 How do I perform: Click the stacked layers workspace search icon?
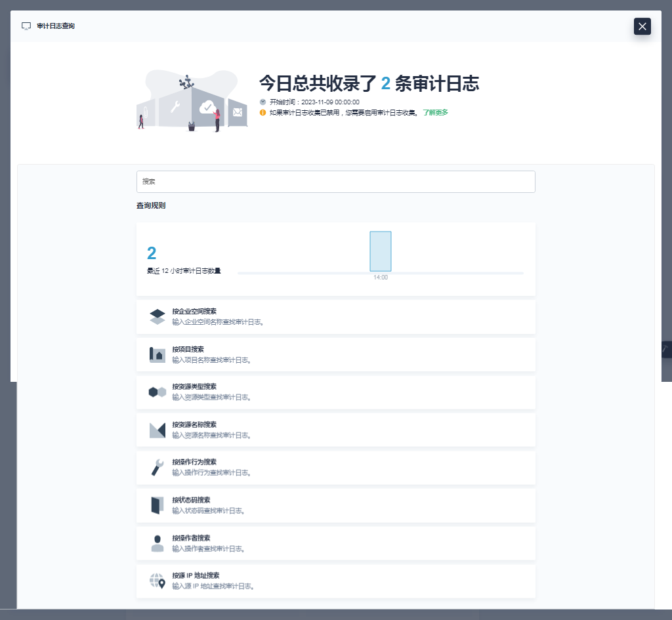click(x=157, y=317)
